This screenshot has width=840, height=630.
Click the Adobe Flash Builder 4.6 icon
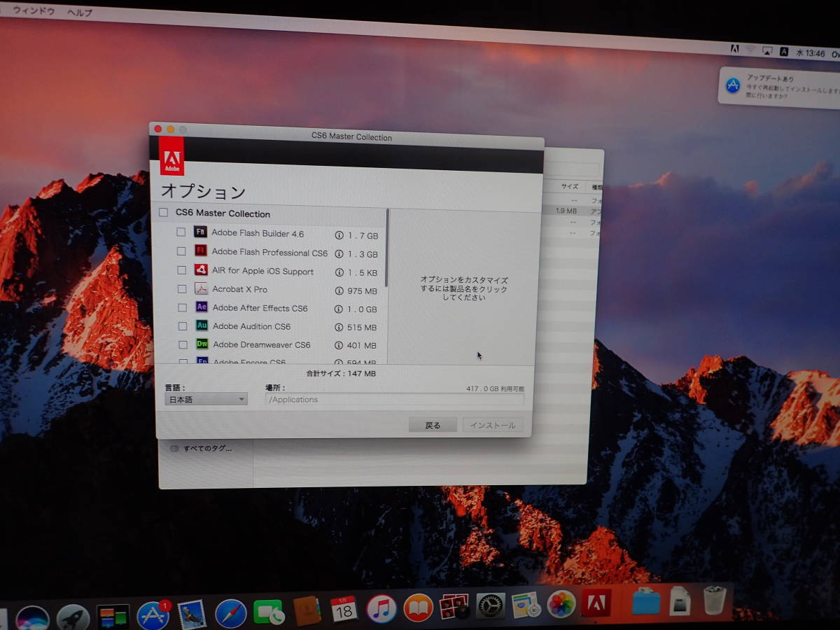click(200, 232)
